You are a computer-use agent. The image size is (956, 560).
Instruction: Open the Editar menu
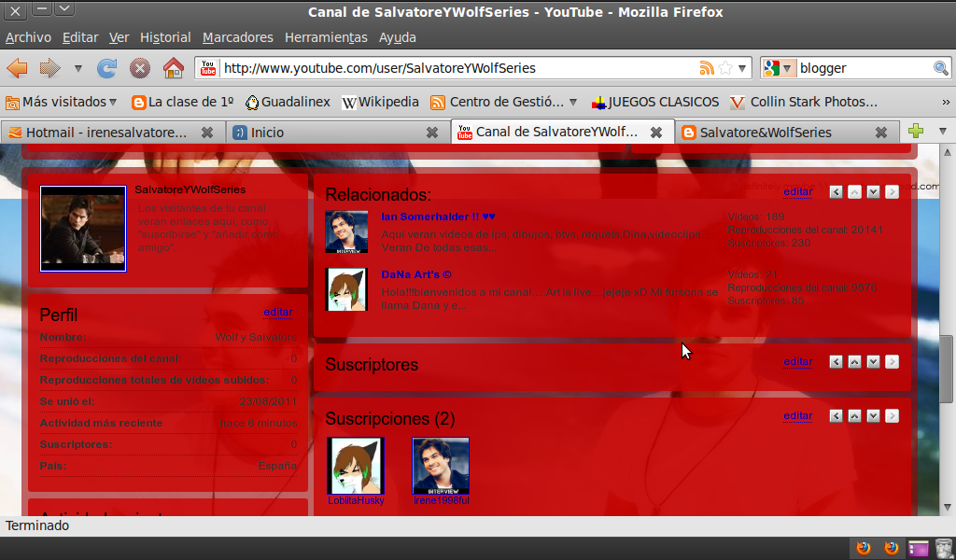(x=80, y=37)
